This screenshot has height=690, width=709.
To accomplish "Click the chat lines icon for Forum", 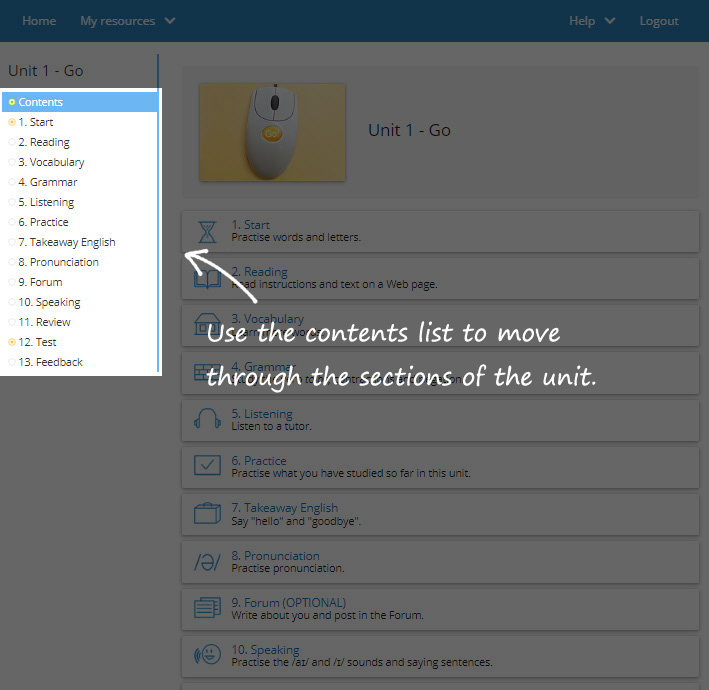I will [207, 608].
